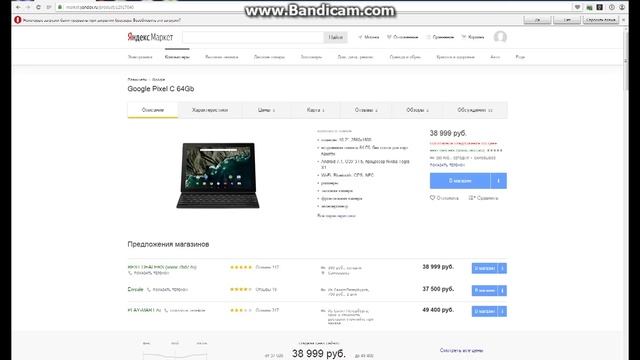Click В магазин in the 37 500 руб. offer row

pyautogui.click(x=485, y=290)
